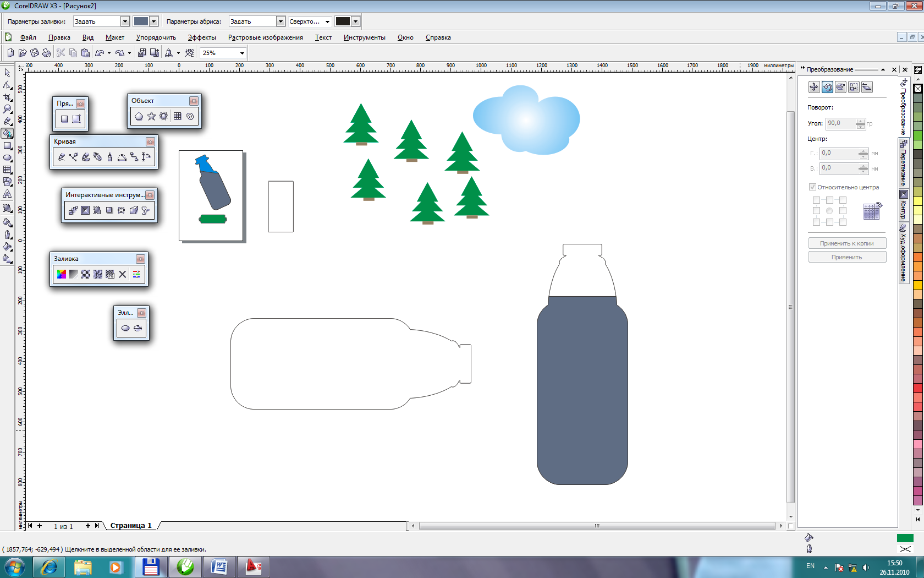This screenshot has height=578, width=924.
Task: Choose Freehand tool in Кривая toolbar
Action: tap(62, 157)
